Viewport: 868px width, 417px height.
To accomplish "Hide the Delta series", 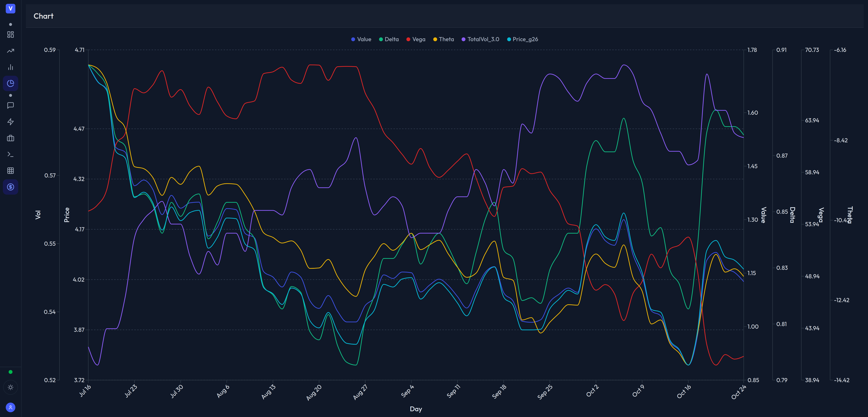I will click(x=389, y=39).
